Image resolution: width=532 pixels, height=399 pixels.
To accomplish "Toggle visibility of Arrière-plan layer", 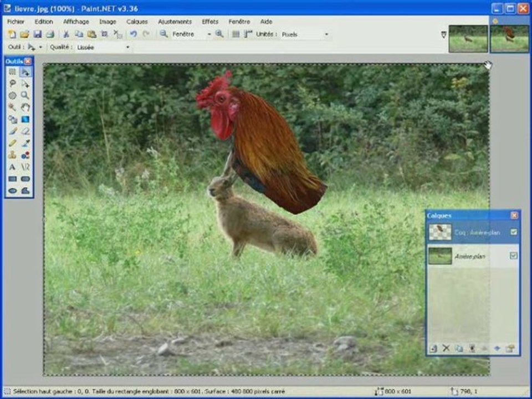I will (x=514, y=255).
